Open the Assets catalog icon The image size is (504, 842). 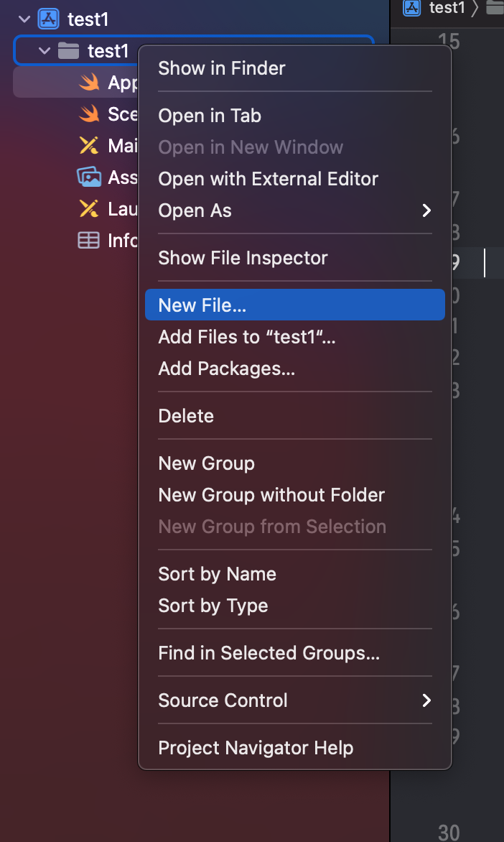(x=88, y=177)
